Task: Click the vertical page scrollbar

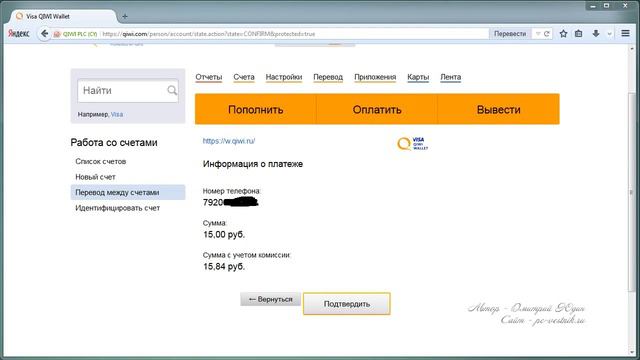Action: pyautogui.click(x=632, y=192)
